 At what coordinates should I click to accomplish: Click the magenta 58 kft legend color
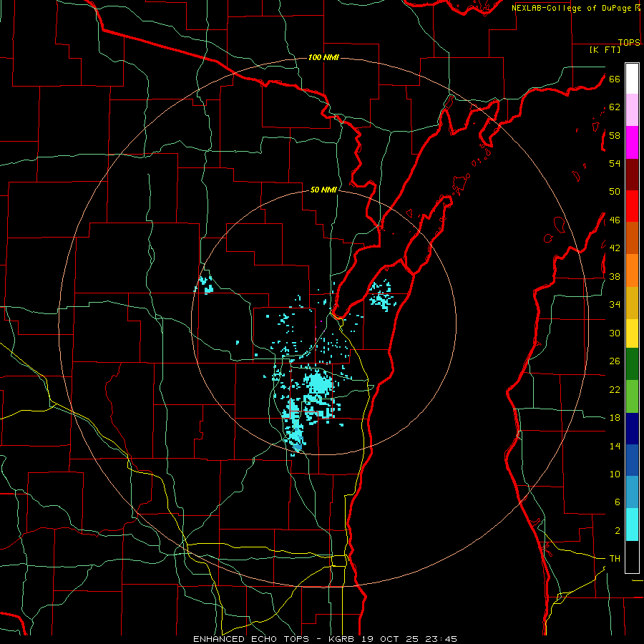[x=632, y=142]
